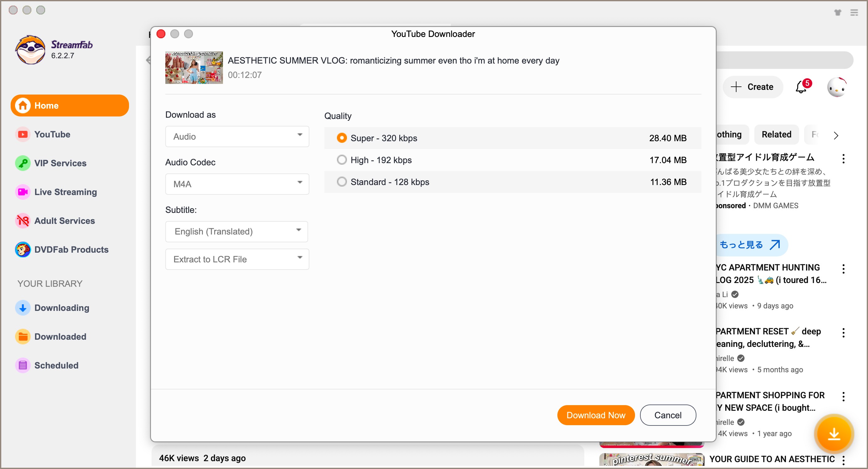Click the 28.40 MB size value
This screenshot has width=868, height=469.
tap(668, 138)
